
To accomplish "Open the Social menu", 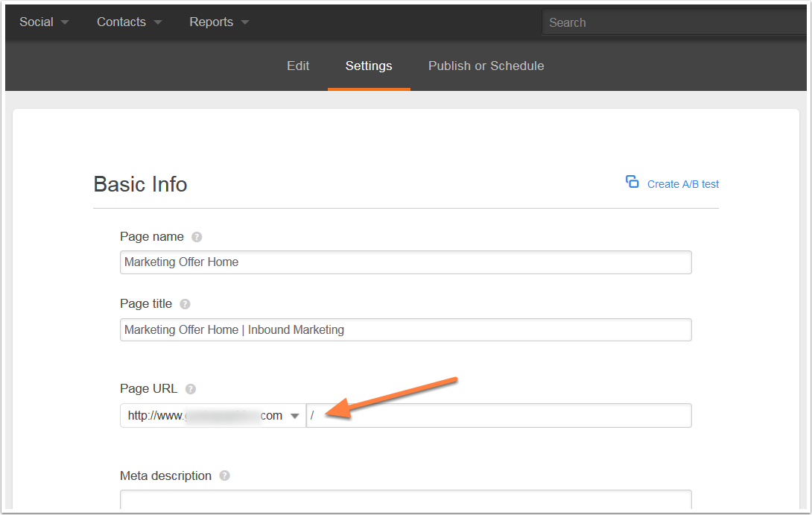I will 44,22.
